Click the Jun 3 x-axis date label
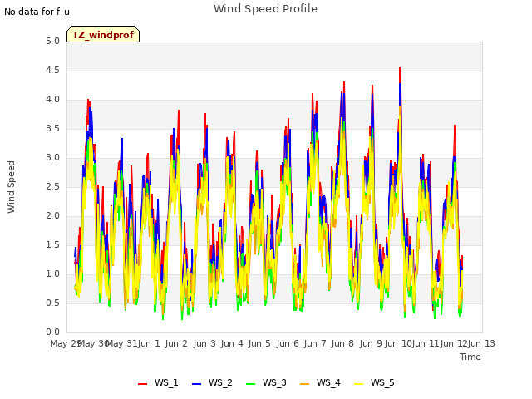The width and height of the screenshot is (532, 399). pyautogui.click(x=204, y=343)
